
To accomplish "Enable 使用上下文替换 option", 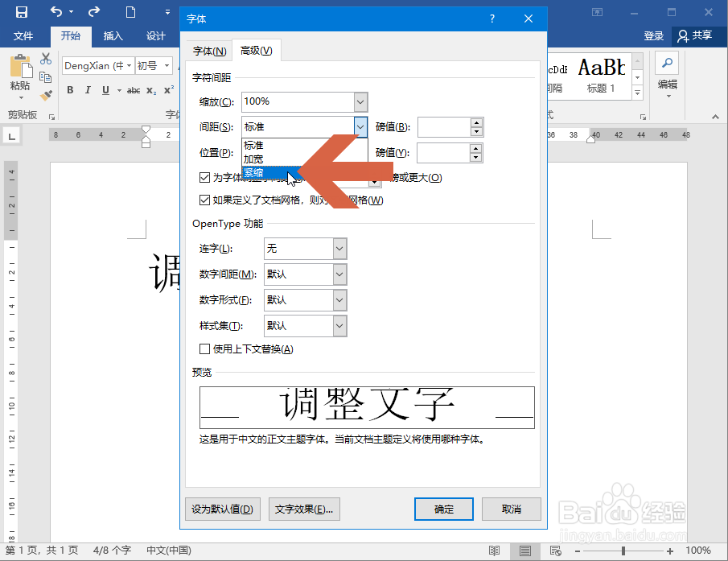I will [205, 349].
